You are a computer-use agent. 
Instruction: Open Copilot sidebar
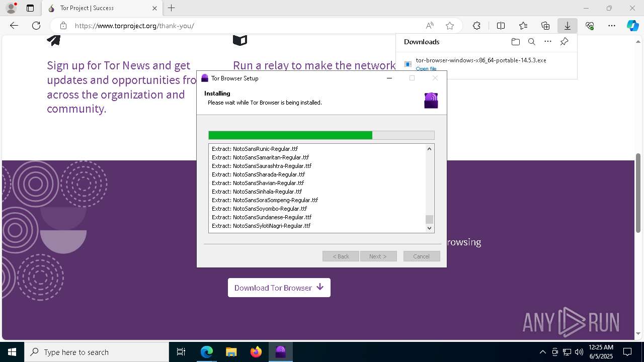tap(633, 26)
